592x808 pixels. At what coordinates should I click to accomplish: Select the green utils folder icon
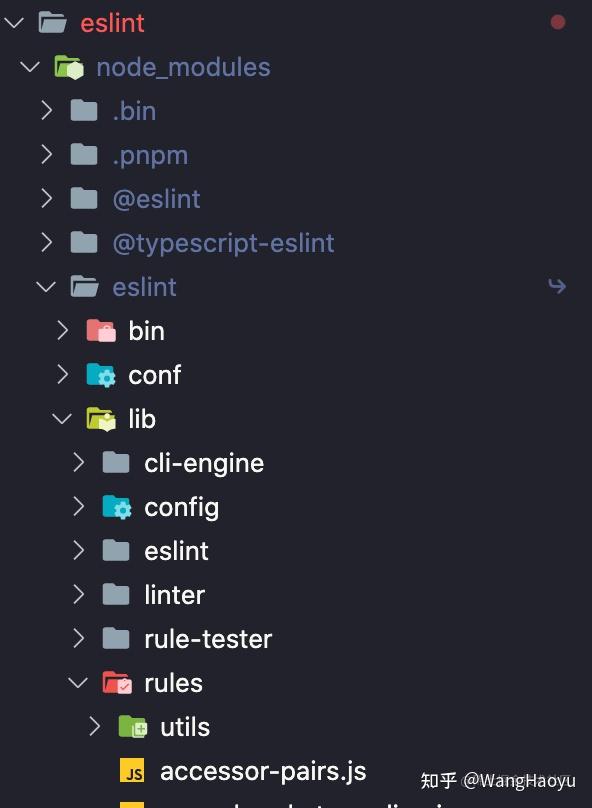coord(134,726)
